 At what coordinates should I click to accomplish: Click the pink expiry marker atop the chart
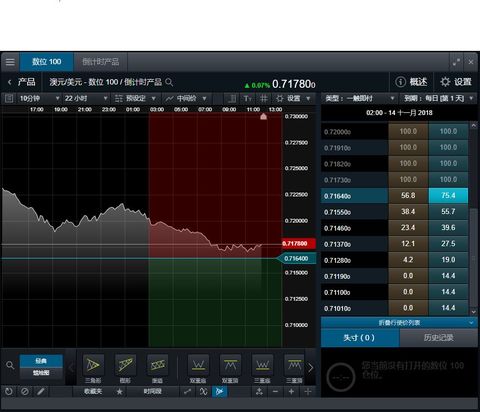click(x=263, y=116)
